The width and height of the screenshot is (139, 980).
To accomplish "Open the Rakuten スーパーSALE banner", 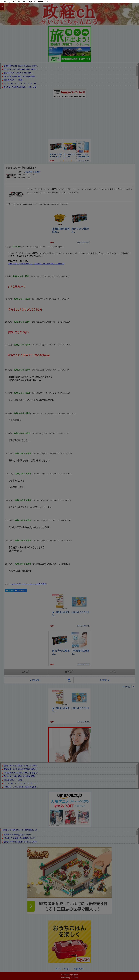I will 70,94.
